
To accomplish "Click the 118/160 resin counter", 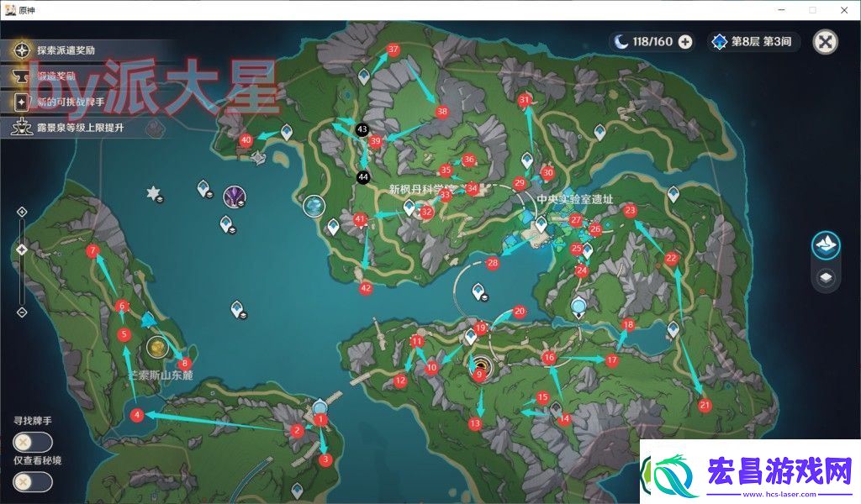I will point(652,42).
